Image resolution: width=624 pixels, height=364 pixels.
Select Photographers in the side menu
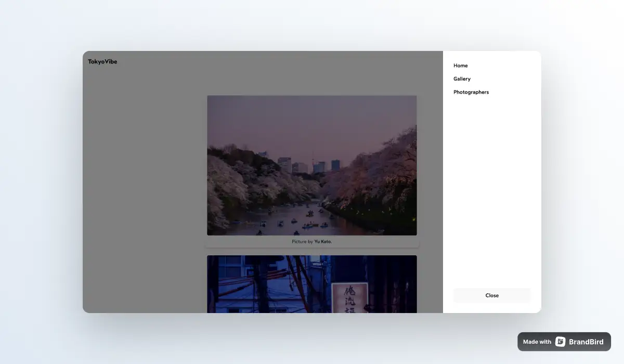(471, 92)
